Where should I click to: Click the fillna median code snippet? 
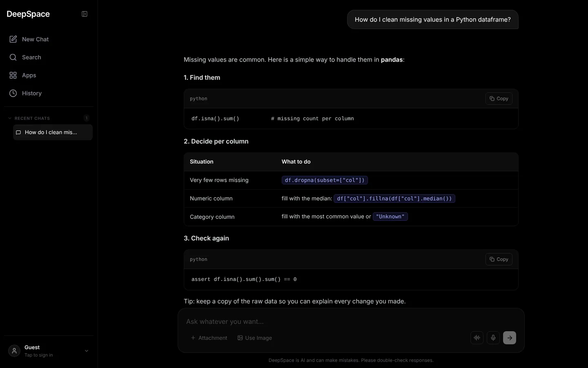pyautogui.click(x=394, y=198)
